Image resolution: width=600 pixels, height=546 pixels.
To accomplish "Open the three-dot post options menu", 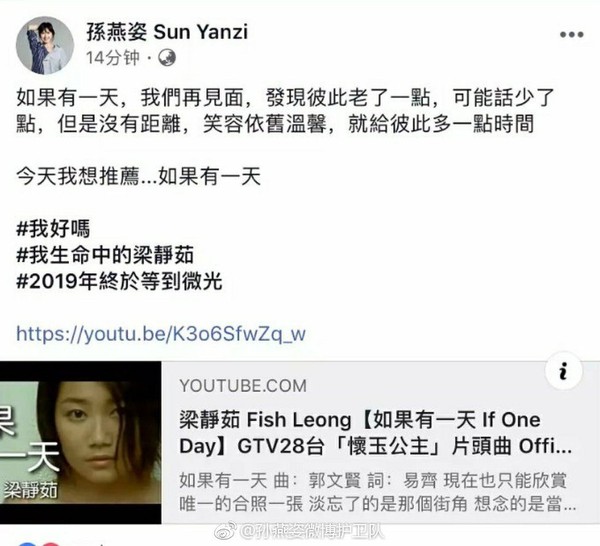I will 571,34.
